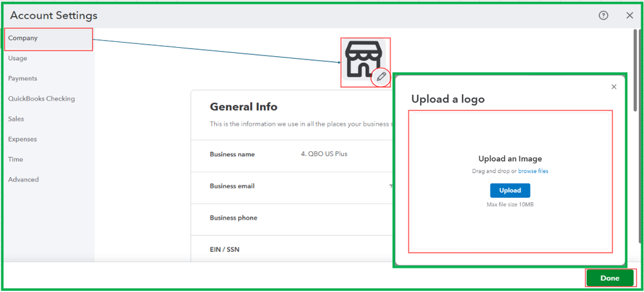This screenshot has height=292, width=644.
Task: Switch to the Sales tab
Action: pyautogui.click(x=16, y=119)
